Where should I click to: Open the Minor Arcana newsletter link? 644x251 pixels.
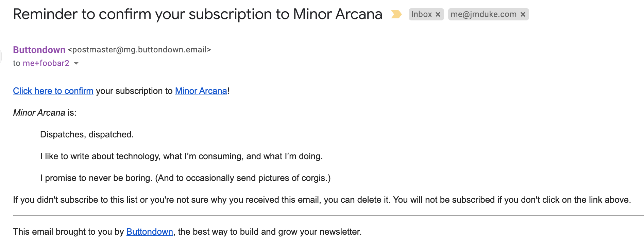tap(201, 91)
